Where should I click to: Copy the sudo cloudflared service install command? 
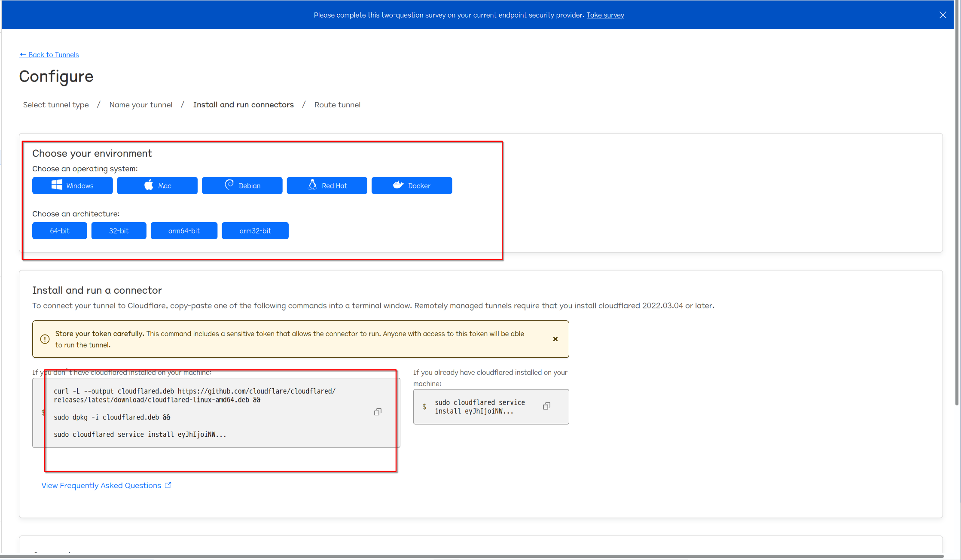(x=546, y=406)
